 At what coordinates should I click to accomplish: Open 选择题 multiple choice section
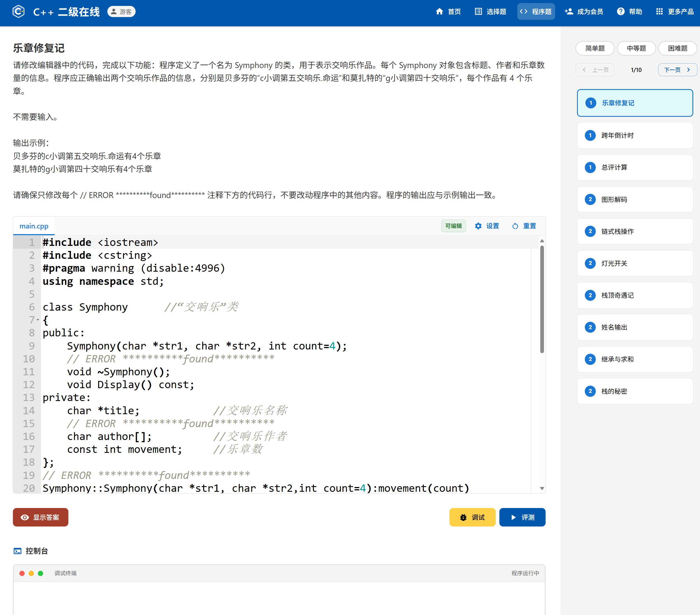pos(490,12)
